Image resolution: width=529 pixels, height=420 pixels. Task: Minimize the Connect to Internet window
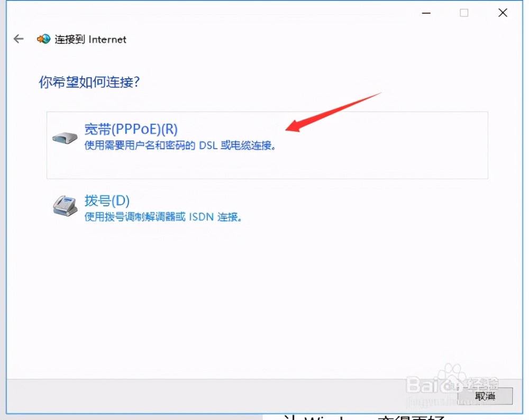tap(426, 12)
